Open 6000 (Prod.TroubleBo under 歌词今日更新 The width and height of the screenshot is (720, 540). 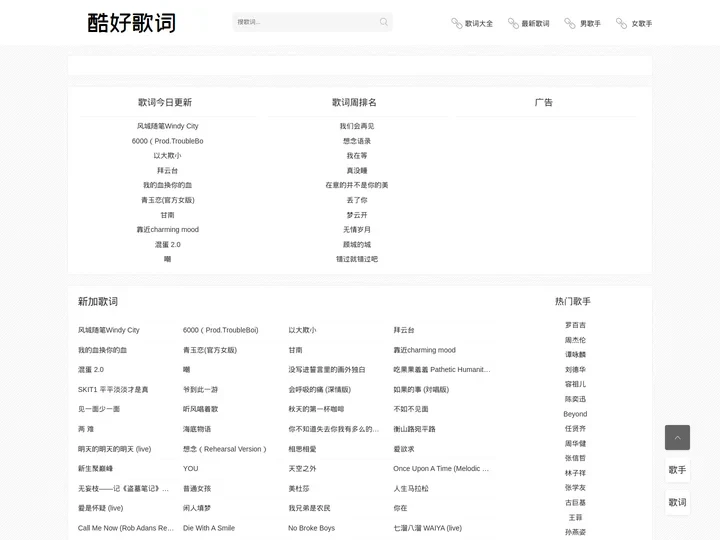(168, 141)
